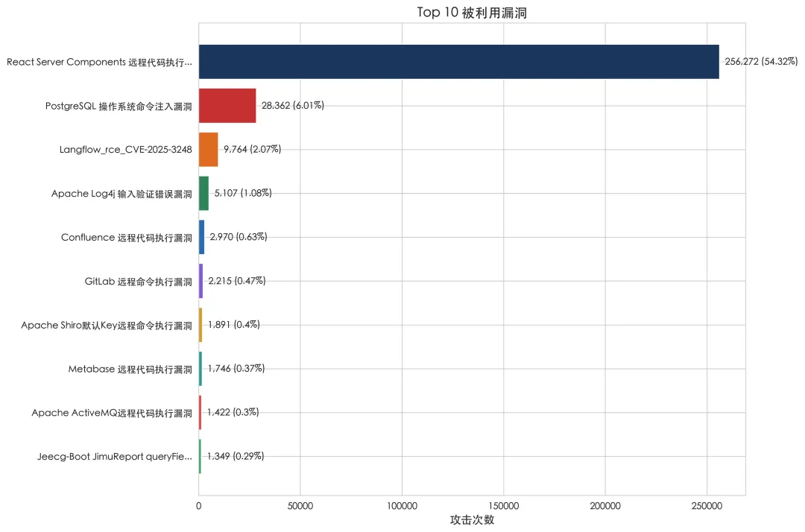Click the value 1,746 (0.37%)
The image size is (805, 532).
pos(236,368)
